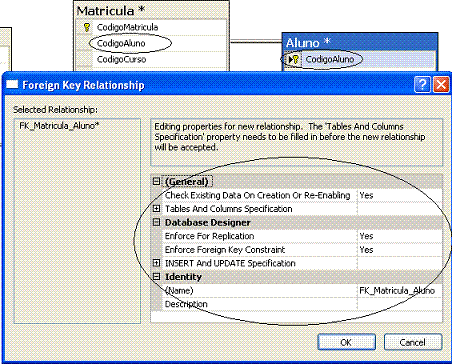Collapse the Database Designer section
The height and width of the screenshot is (364, 452).
coord(156,222)
